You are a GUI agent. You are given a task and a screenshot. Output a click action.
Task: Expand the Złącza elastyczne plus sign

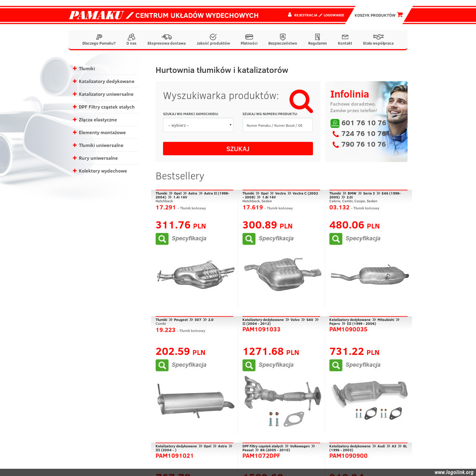75,119
